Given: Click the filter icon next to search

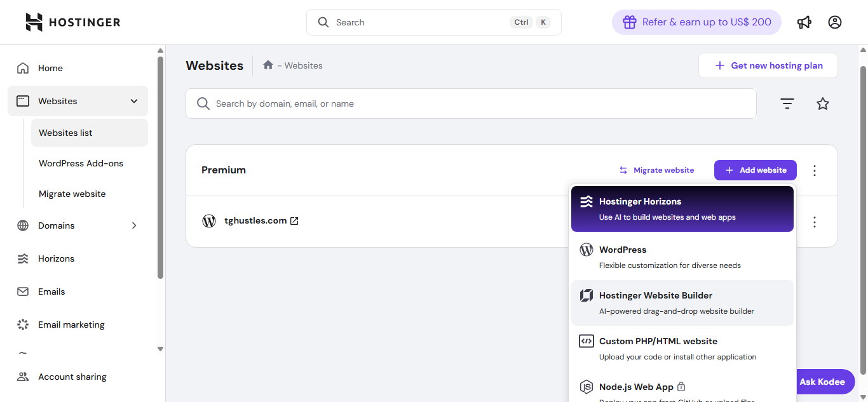Looking at the screenshot, I should (787, 103).
